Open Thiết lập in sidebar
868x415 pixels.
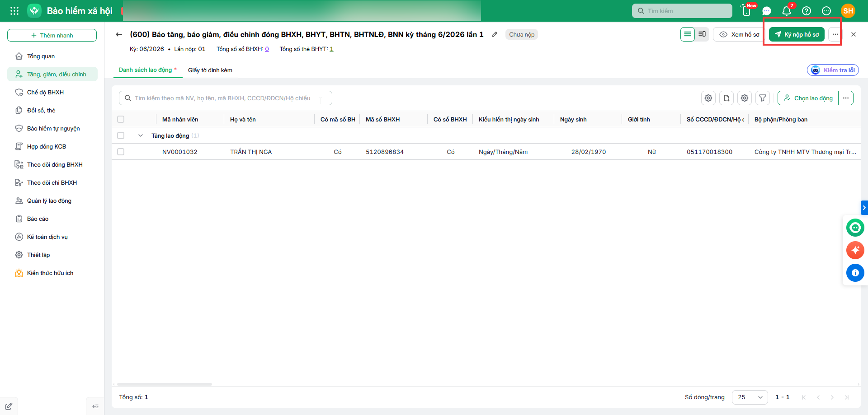[x=52, y=255]
